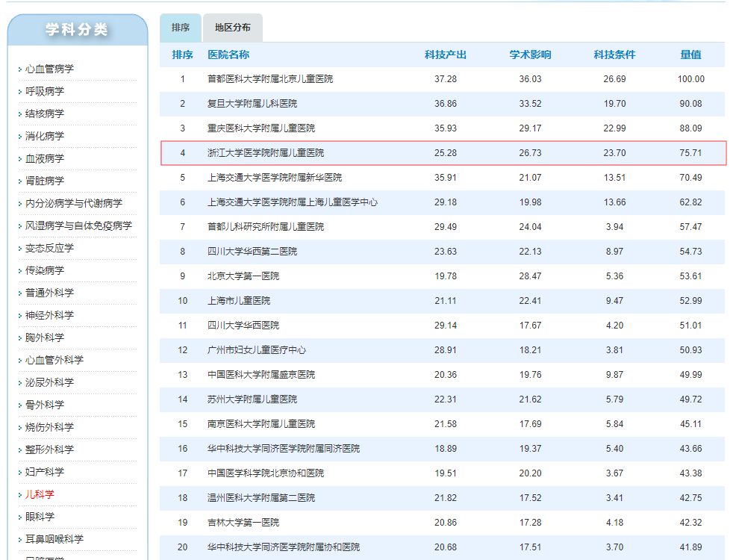Screen dimensions: 736x560
Task: Select 风湿病学与自体免疫病学 in sidebar
Action: 78,225
